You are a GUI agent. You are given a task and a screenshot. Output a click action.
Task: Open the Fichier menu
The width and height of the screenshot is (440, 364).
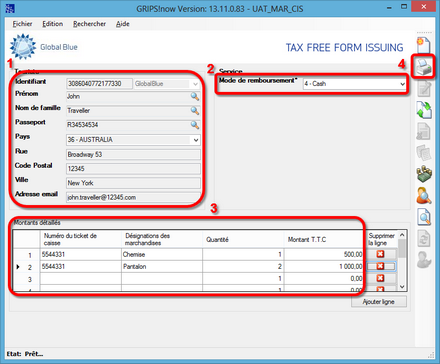tap(22, 24)
